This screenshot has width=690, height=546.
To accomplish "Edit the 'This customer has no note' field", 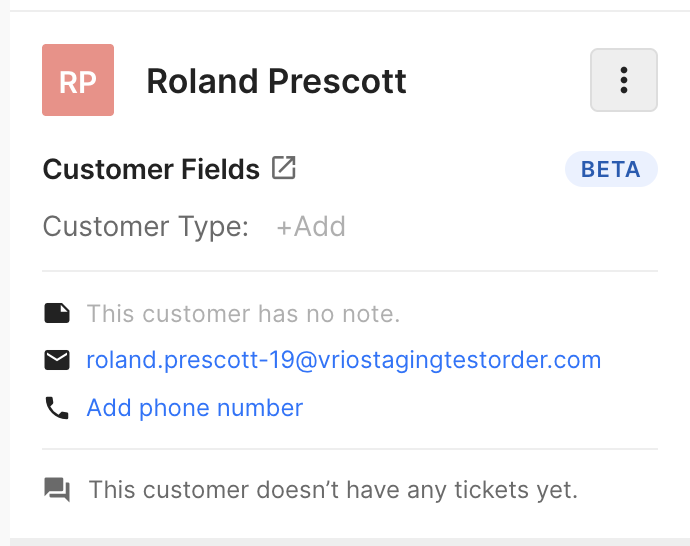I will tap(243, 314).
